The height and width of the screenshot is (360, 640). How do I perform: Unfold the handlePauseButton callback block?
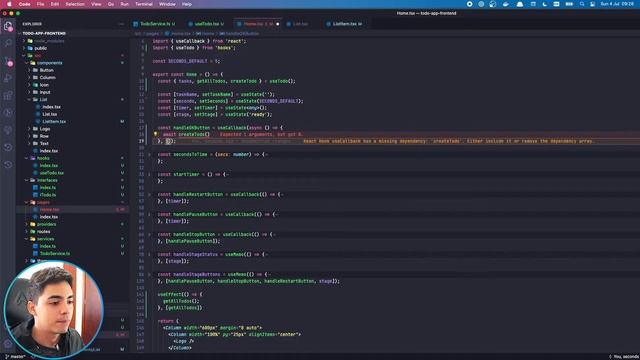149,215
